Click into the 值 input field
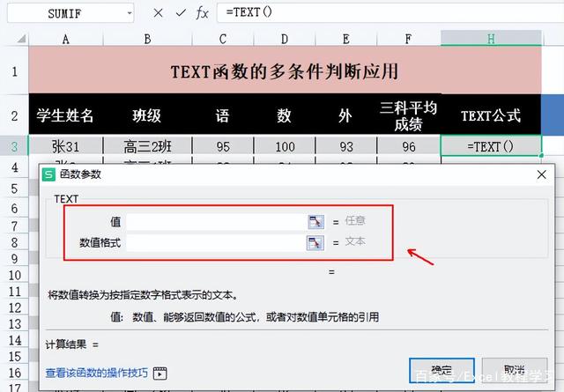This screenshot has width=564, height=392. (217, 221)
